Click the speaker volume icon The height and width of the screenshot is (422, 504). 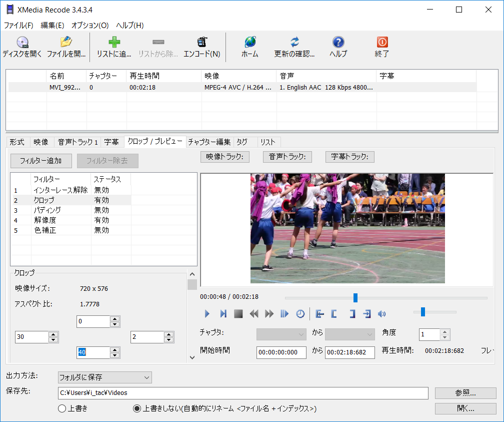pyautogui.click(x=381, y=314)
